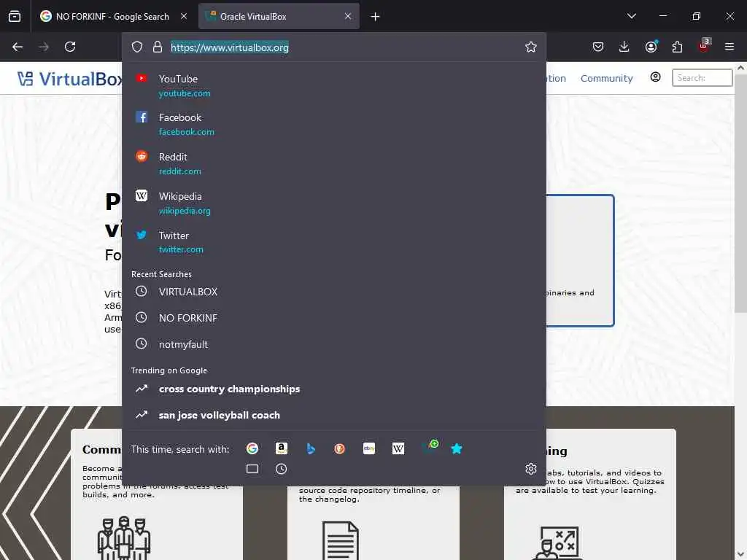This screenshot has width=747, height=560.
Task: Click the page vertical scrollbar thumb
Action: click(x=741, y=194)
